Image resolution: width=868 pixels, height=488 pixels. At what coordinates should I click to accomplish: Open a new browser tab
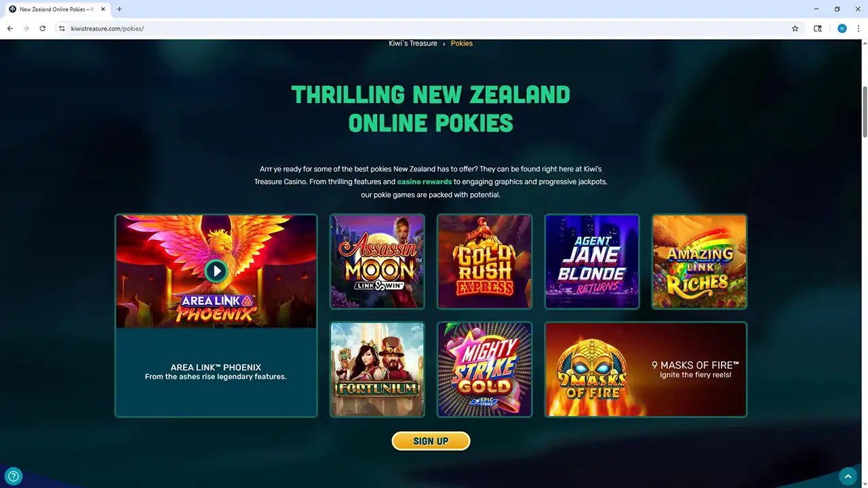click(119, 9)
